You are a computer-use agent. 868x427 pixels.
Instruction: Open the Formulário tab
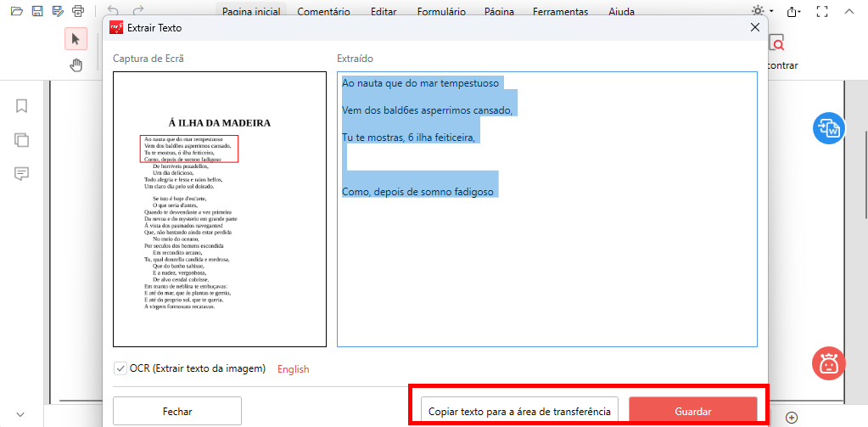point(441,10)
